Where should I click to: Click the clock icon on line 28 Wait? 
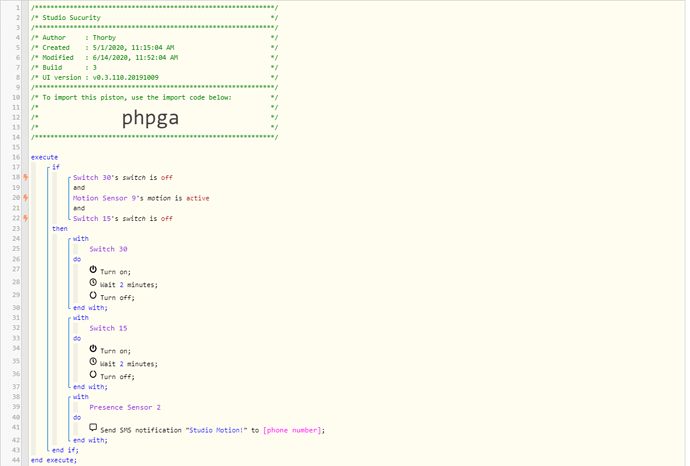tap(93, 282)
